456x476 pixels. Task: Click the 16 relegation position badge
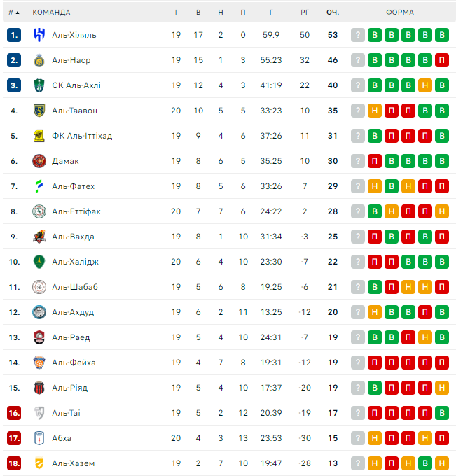14,413
